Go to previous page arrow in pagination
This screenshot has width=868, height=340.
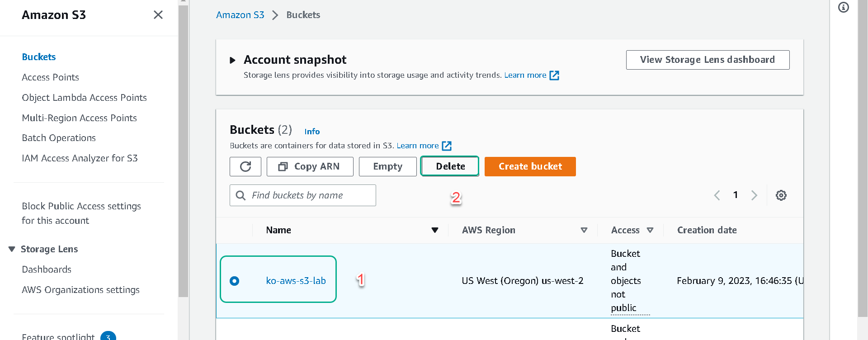point(717,195)
